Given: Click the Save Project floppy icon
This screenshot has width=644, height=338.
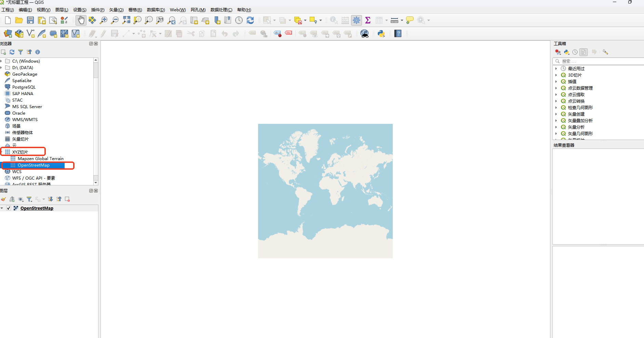Looking at the screenshot, I should 30,20.
